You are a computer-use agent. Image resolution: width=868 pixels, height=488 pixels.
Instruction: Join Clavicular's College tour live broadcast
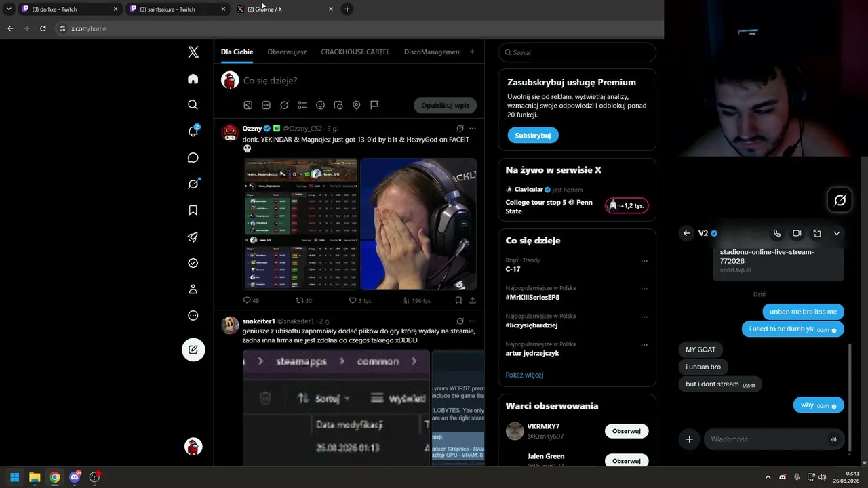pos(577,200)
